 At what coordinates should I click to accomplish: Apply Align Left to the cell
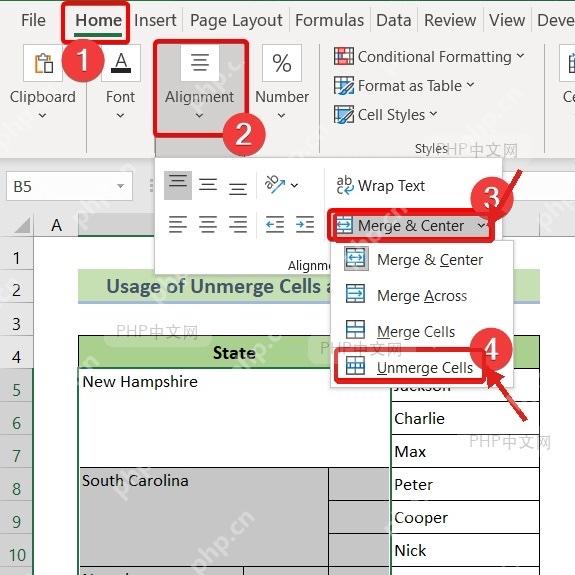coord(178,224)
